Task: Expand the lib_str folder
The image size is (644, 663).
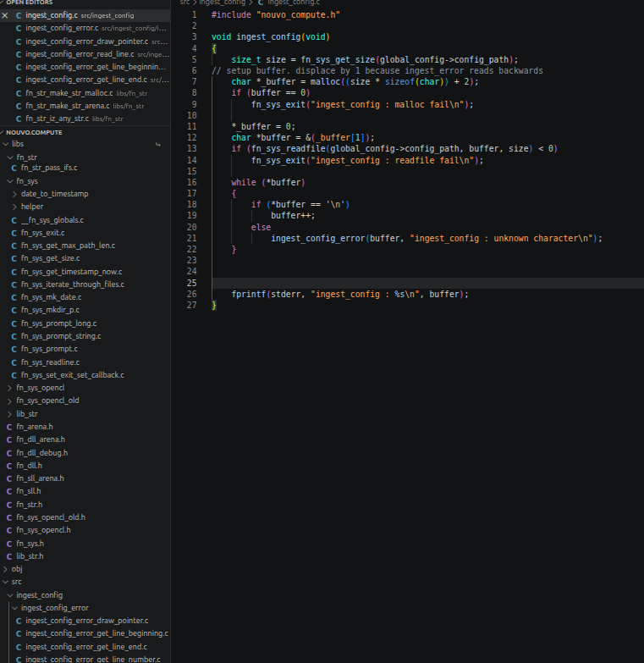Action: 9,414
